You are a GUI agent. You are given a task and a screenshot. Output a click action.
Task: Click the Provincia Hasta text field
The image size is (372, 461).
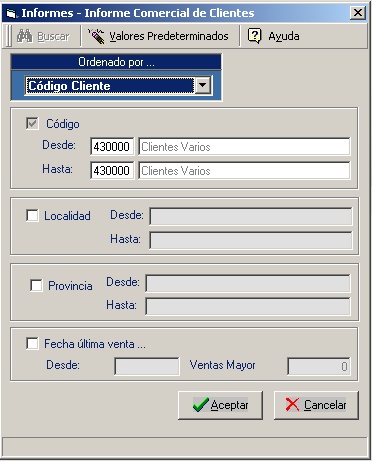coord(248,306)
